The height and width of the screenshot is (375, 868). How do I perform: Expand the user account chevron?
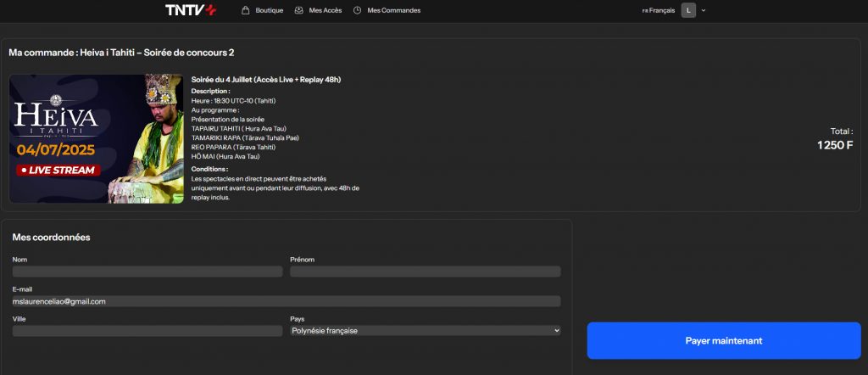(x=704, y=10)
